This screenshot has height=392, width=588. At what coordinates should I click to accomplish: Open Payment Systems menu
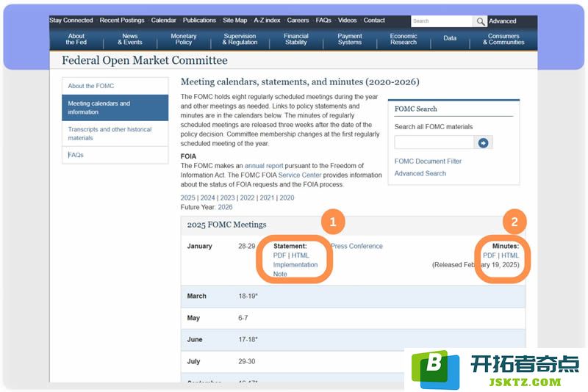pyautogui.click(x=350, y=39)
